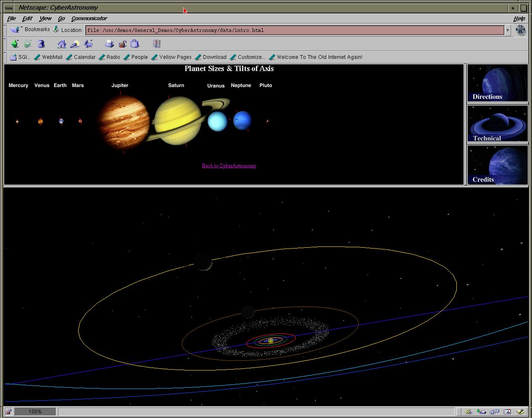
Task: Click the page proxy icon beside Location
Action: [56, 29]
